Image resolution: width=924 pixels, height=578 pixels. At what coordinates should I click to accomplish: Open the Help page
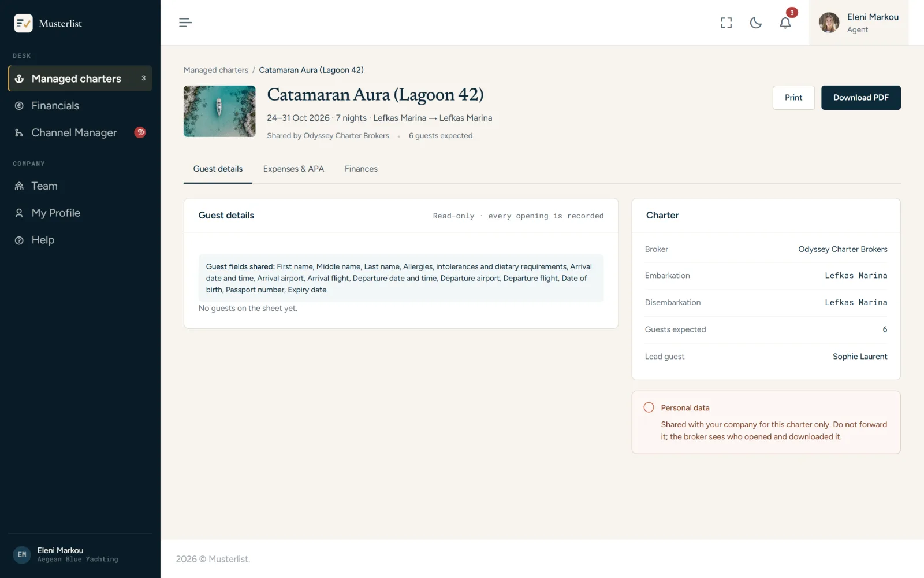[x=80, y=240]
